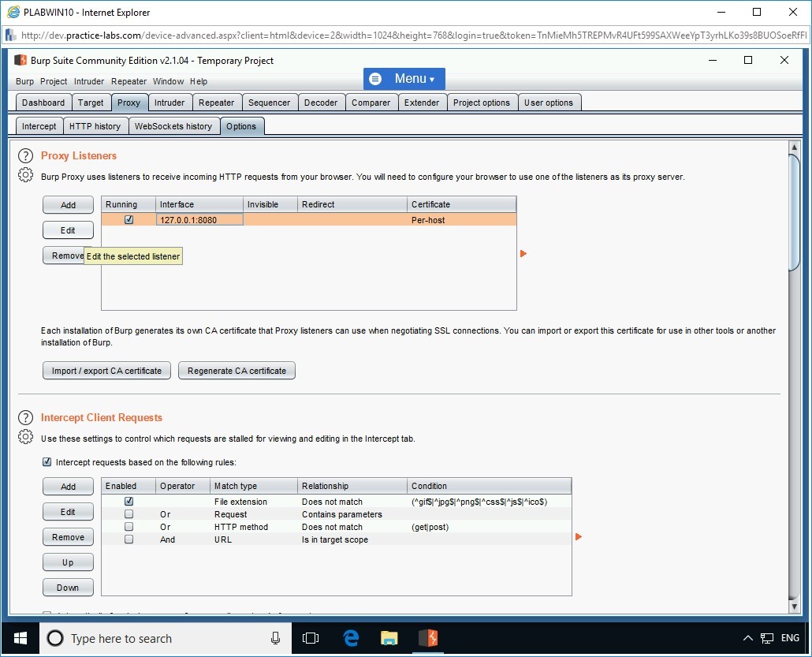812x657 pixels.
Task: Enable the Request contains parameters rule
Action: 129,513
